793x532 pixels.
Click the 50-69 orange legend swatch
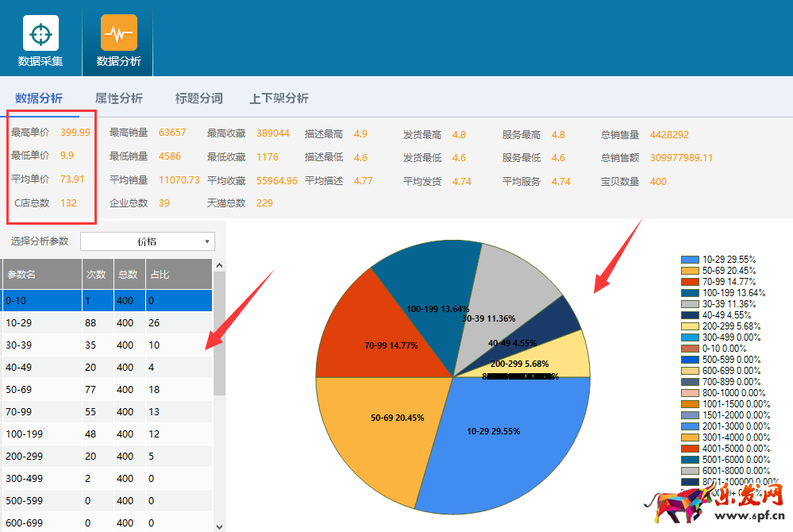coord(690,271)
